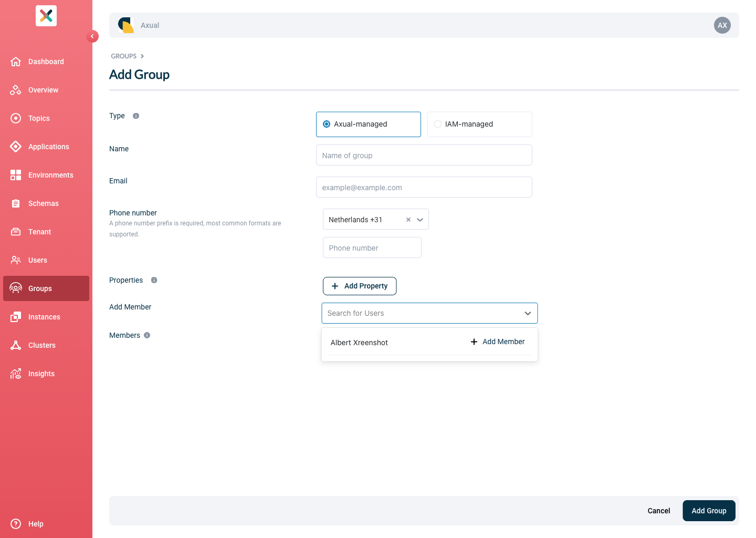This screenshot has width=756, height=538.
Task: Click the Axual X logo
Action: pos(46,16)
